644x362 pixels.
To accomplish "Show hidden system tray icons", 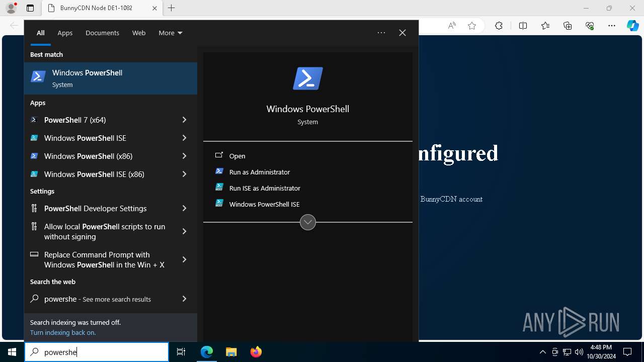I will pos(542,352).
